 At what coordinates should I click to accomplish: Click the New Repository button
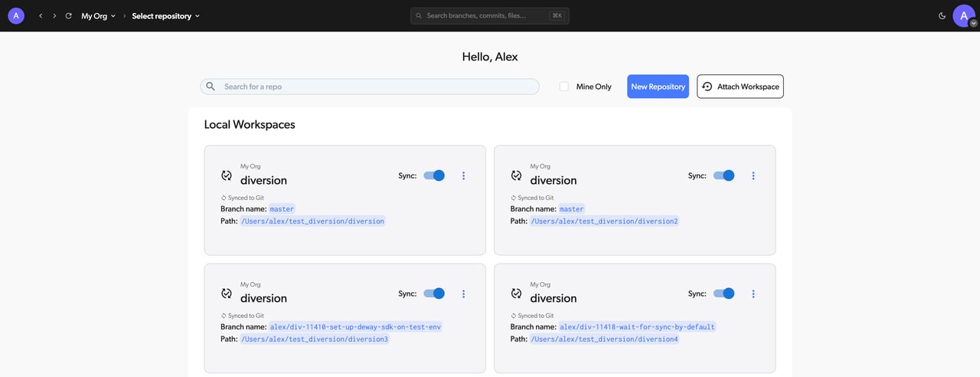click(x=658, y=87)
